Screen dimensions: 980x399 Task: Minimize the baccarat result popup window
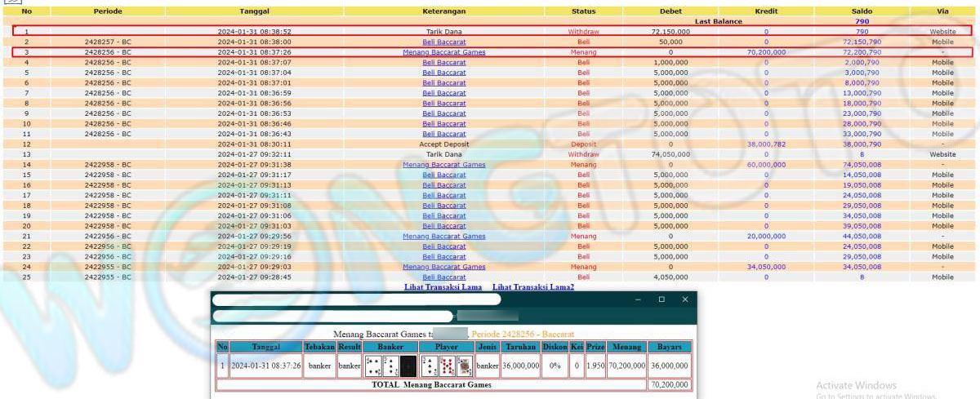639,299
